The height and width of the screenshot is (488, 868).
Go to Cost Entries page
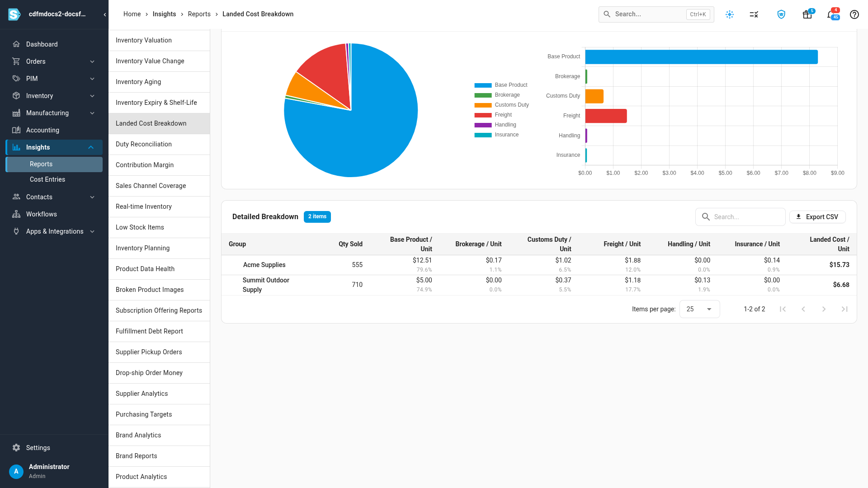point(47,179)
